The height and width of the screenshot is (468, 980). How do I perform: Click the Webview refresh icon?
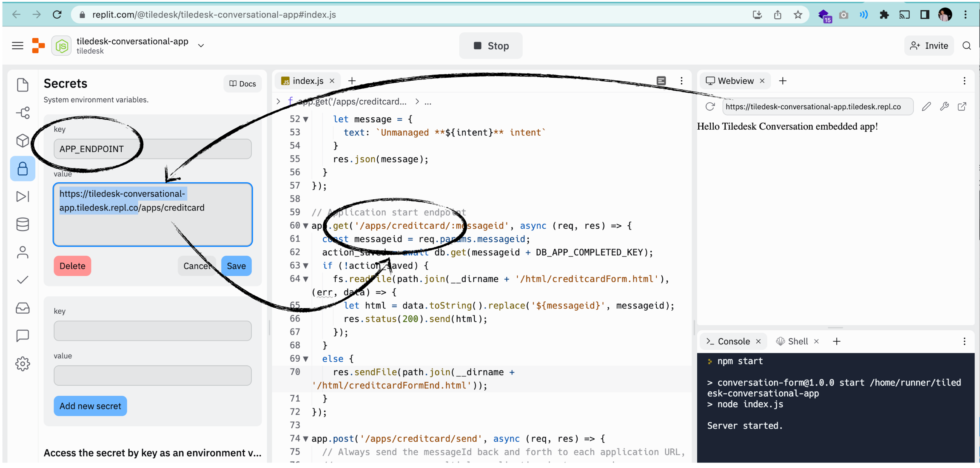pos(710,107)
